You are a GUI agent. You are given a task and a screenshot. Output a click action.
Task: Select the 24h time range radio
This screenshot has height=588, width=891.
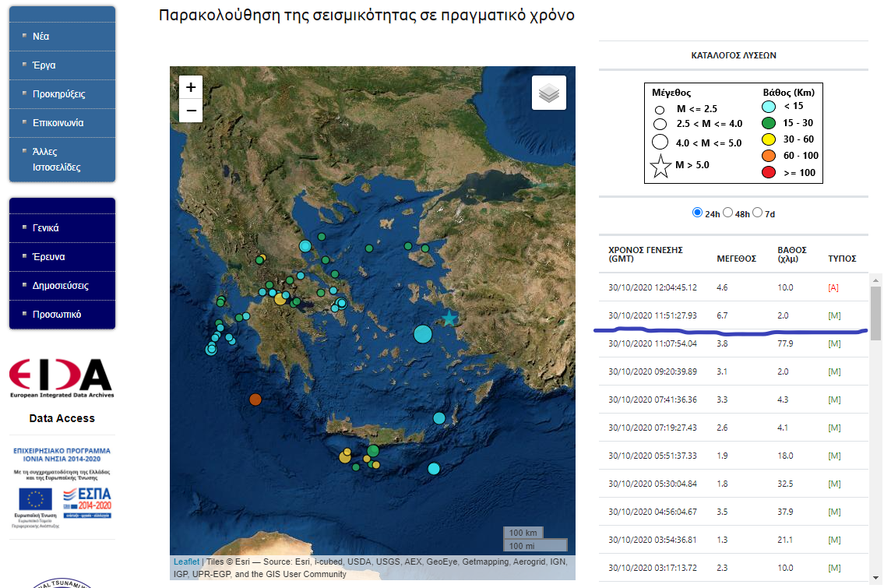coord(697,213)
